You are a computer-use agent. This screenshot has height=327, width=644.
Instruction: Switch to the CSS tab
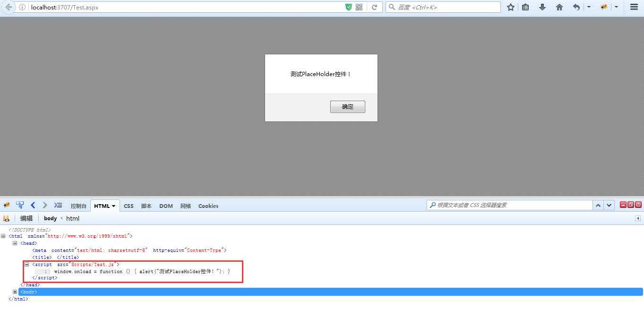pyautogui.click(x=129, y=206)
